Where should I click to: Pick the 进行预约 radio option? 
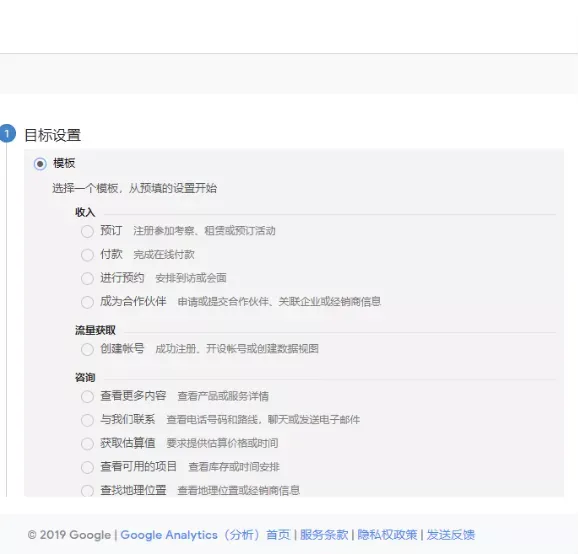tap(87, 279)
